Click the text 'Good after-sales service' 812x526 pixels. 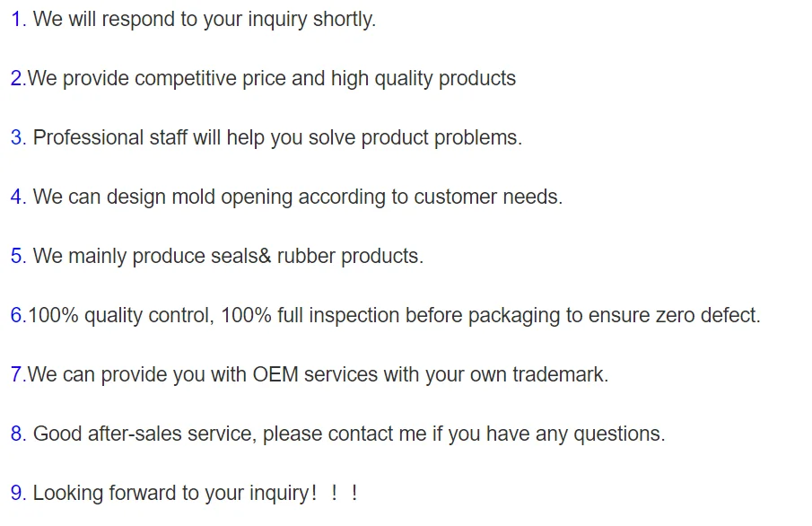[x=144, y=434]
